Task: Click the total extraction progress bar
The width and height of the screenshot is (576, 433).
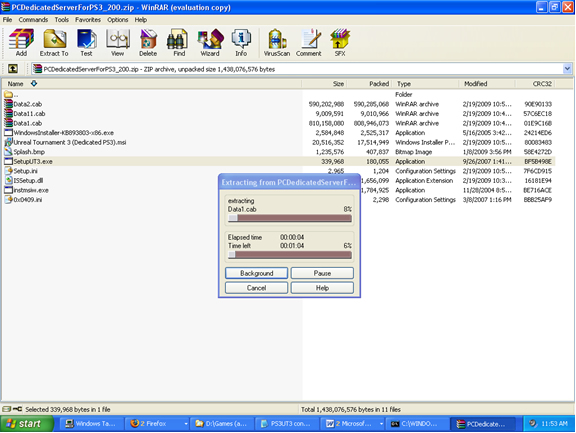Action: point(289,255)
